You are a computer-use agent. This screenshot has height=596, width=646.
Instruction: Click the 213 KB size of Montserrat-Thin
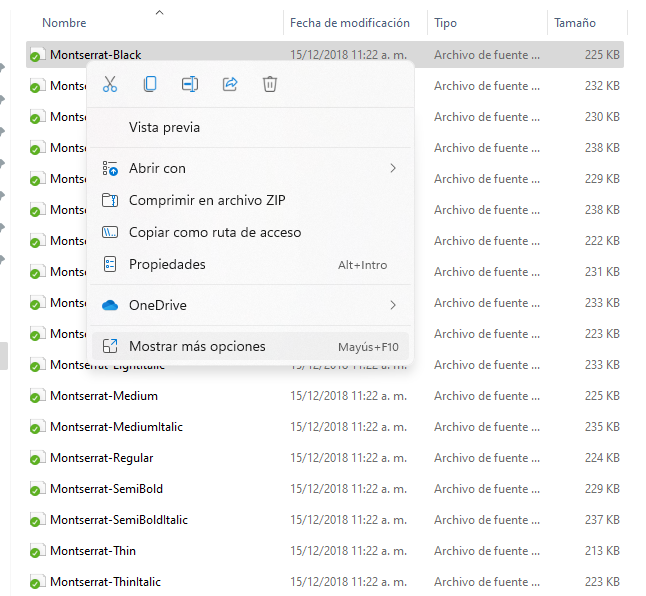point(602,551)
